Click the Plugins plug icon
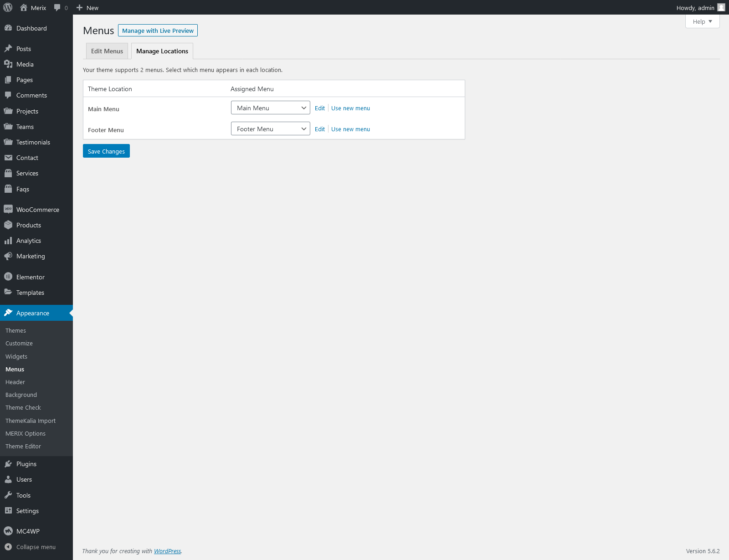This screenshot has height=560, width=729. click(x=8, y=463)
